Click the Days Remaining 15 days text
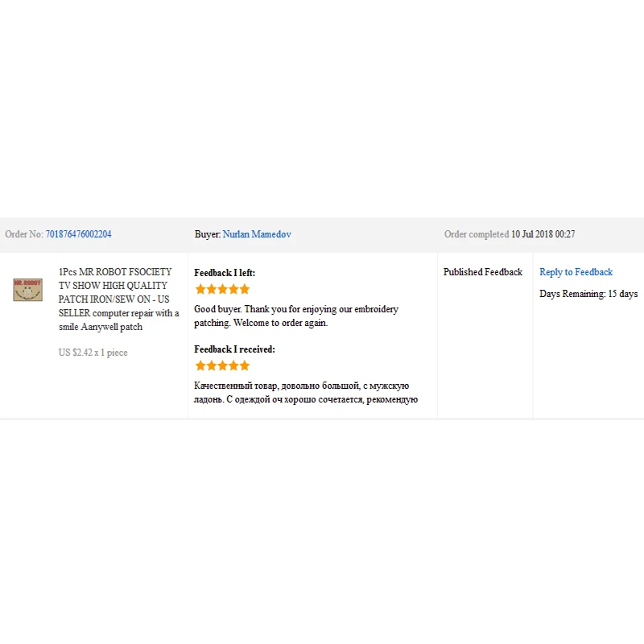The width and height of the screenshot is (644, 644). click(x=588, y=294)
